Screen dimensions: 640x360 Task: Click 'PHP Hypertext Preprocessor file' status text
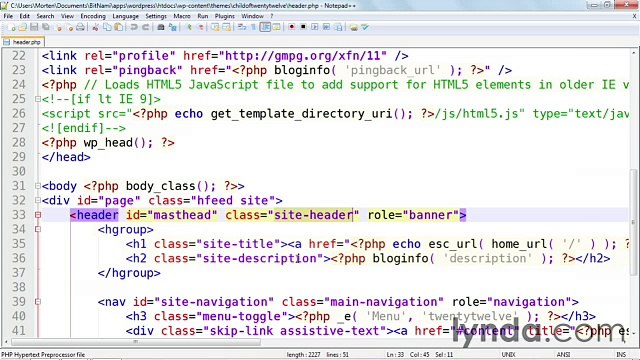coord(43,355)
